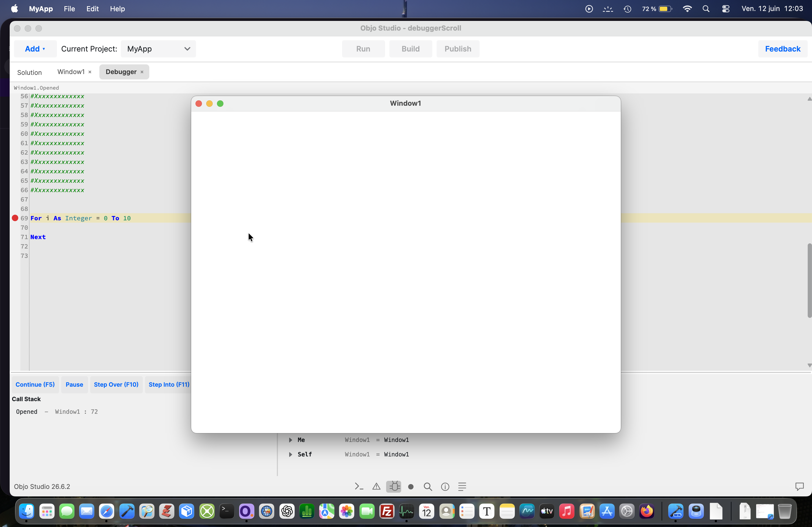Open the File menu
Screen dimensions: 812x527
[69, 9]
